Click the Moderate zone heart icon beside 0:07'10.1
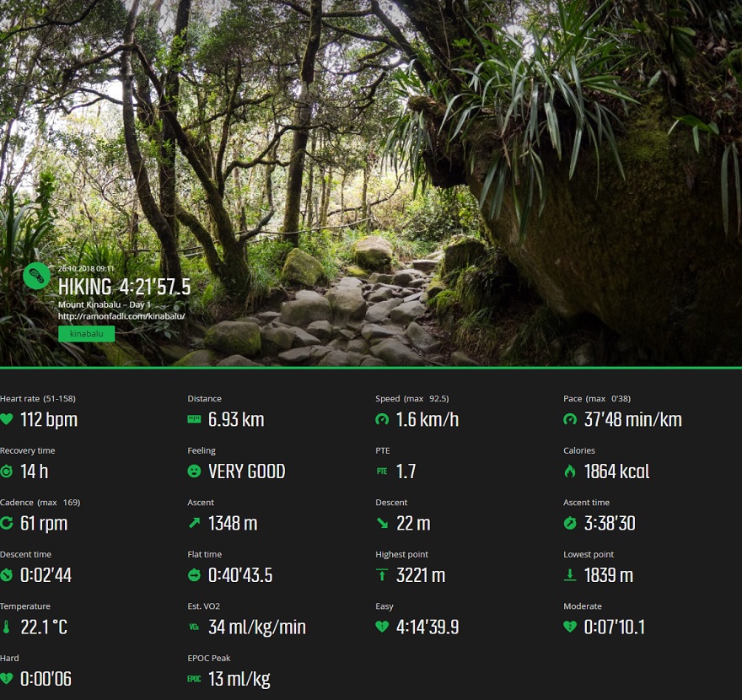Image resolution: width=742 pixels, height=700 pixels. (570, 627)
